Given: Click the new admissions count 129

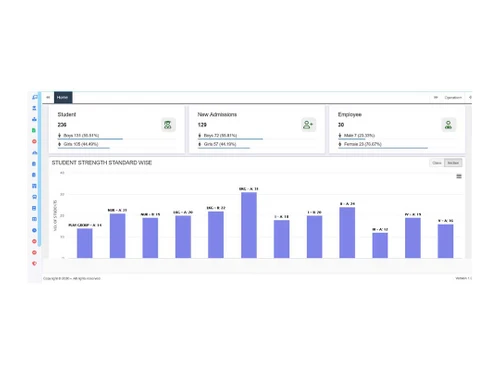Looking at the screenshot, I should [202, 125].
